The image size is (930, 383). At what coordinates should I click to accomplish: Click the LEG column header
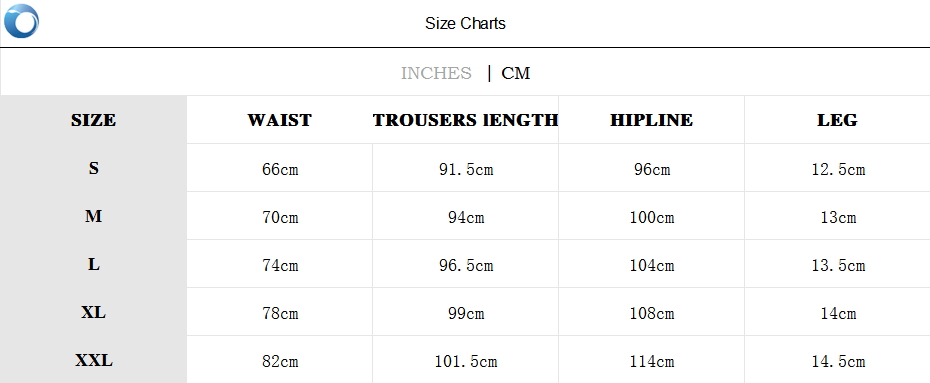pyautogui.click(x=837, y=120)
